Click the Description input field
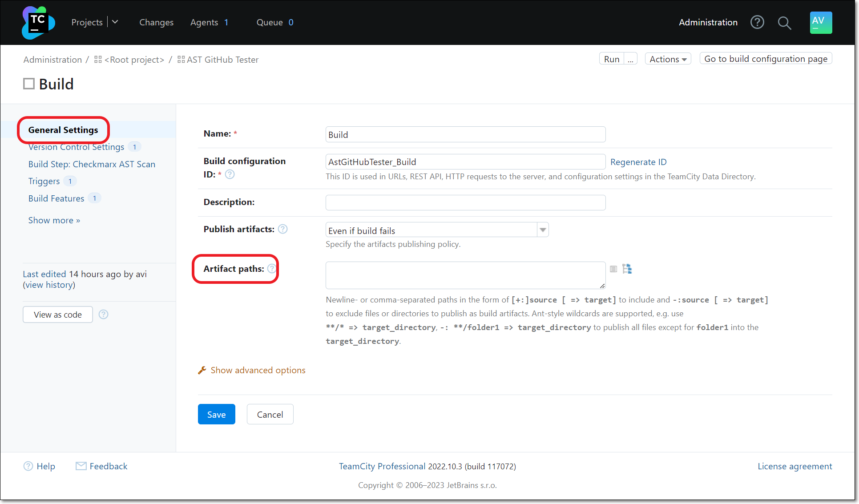Screen dimensions: 859x504 coord(465,202)
